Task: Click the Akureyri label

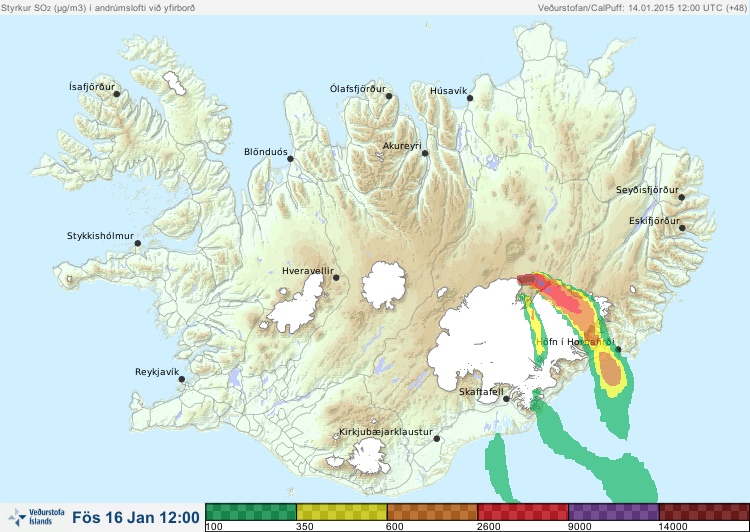Action: click(402, 146)
